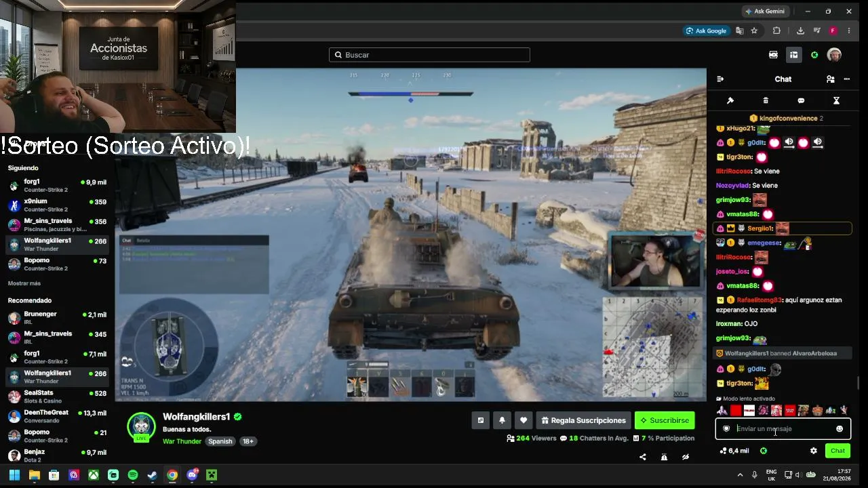The width and height of the screenshot is (868, 488).
Task: Open Steam from taskbar
Action: pyautogui.click(x=153, y=475)
